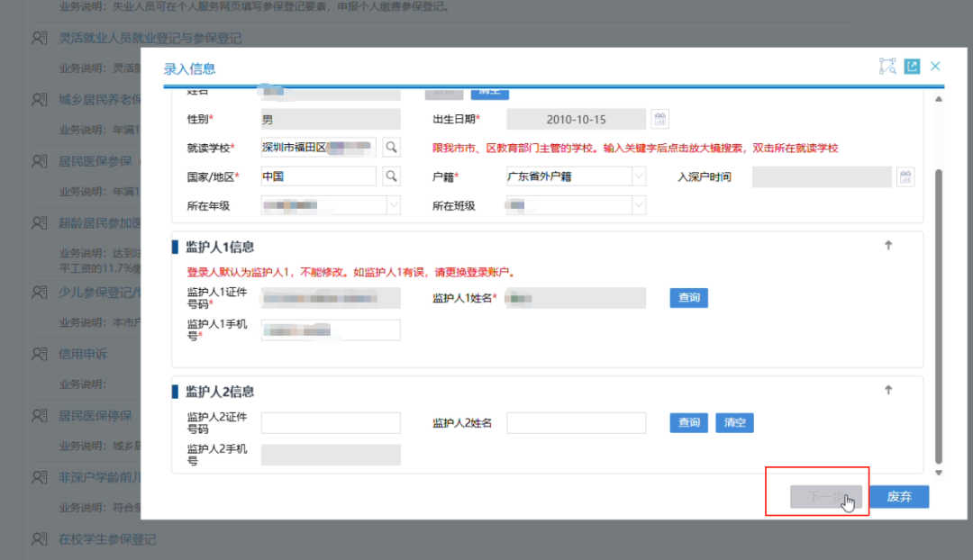Click the search magnifier next to 国家/地区

point(392,176)
